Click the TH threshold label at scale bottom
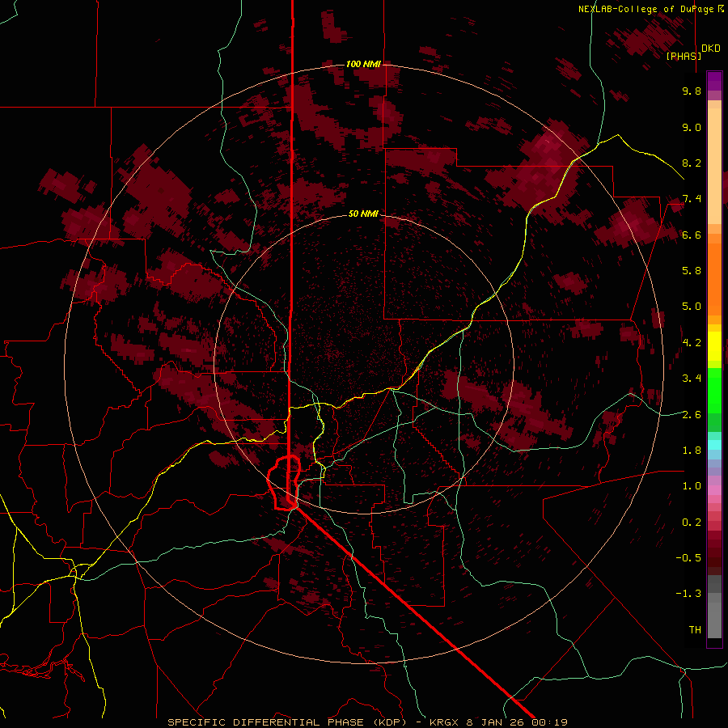The width and height of the screenshot is (728, 728). click(695, 630)
